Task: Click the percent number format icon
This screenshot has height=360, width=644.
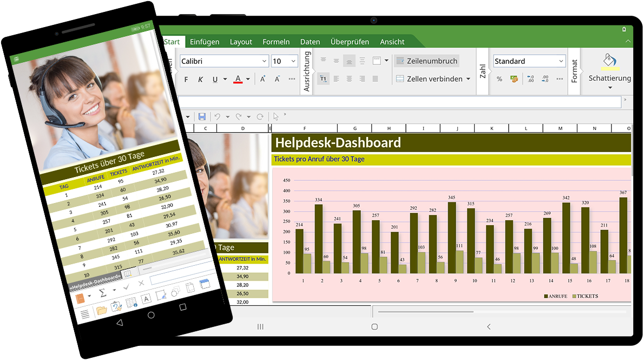Action: [499, 79]
